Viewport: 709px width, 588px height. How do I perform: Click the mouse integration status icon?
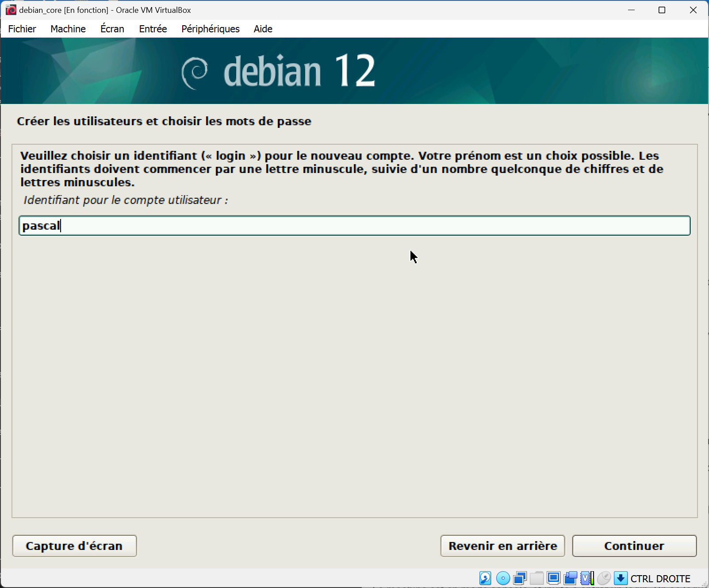(x=604, y=578)
